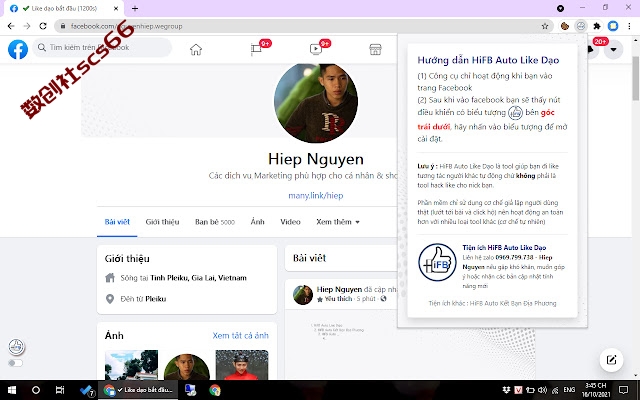Click the HiFB control button at page corner
Viewport: 640px width, 400px height.
pos(16,347)
